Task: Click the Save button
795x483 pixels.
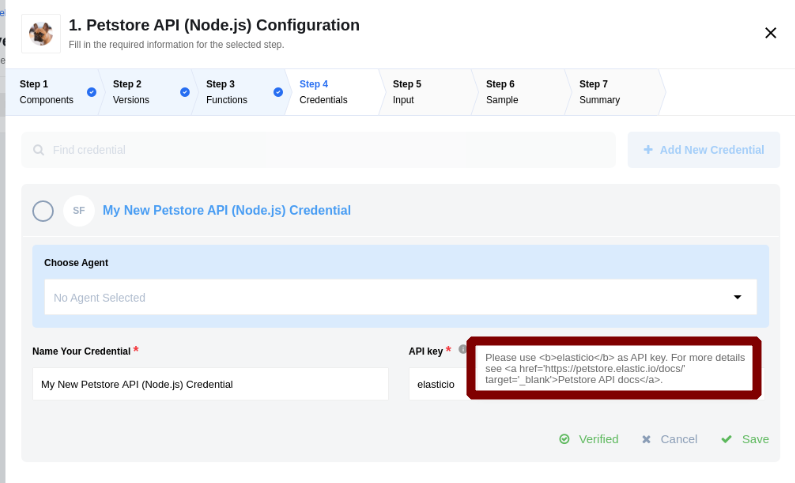Action: 745,439
